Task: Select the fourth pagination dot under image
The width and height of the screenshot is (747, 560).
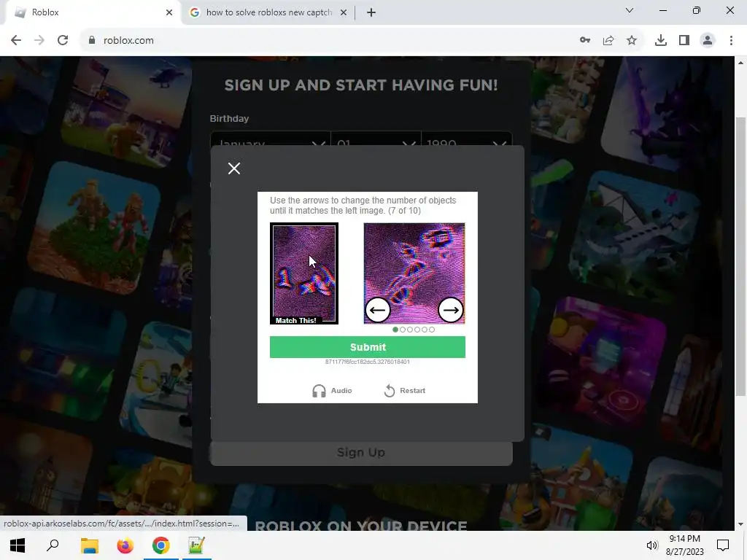Action: (417, 330)
